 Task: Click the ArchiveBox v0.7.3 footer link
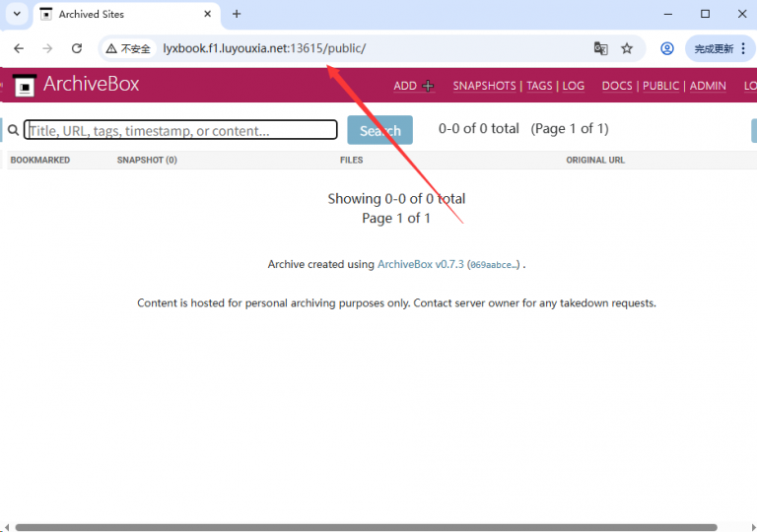420,264
